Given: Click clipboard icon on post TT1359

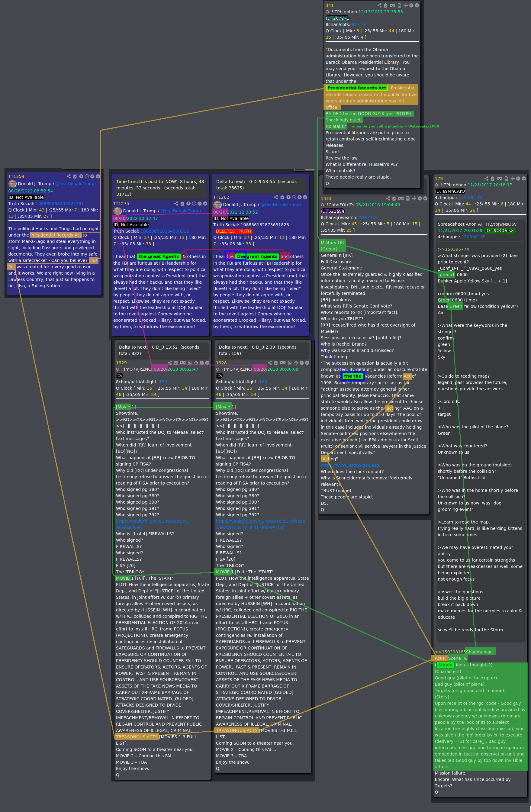Looking at the screenshot, I should point(75,176).
